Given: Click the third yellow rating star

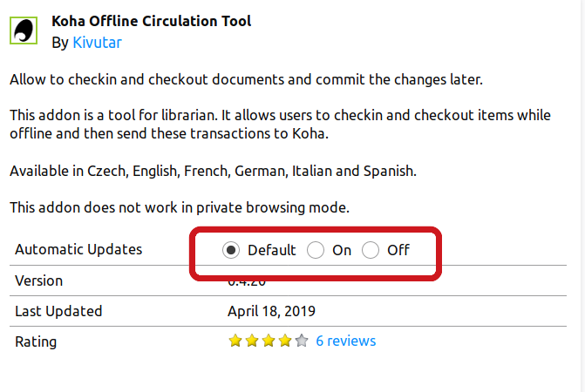Looking at the screenshot, I should point(269,341).
